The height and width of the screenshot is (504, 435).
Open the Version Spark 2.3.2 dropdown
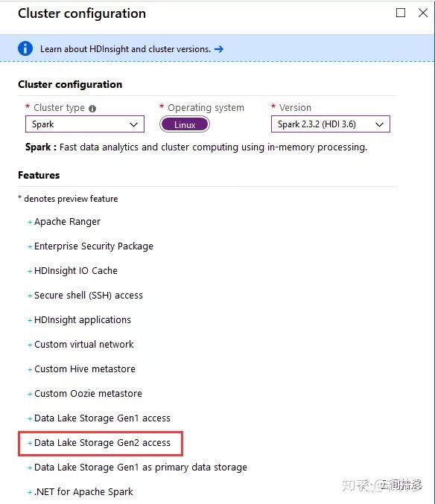pos(331,124)
